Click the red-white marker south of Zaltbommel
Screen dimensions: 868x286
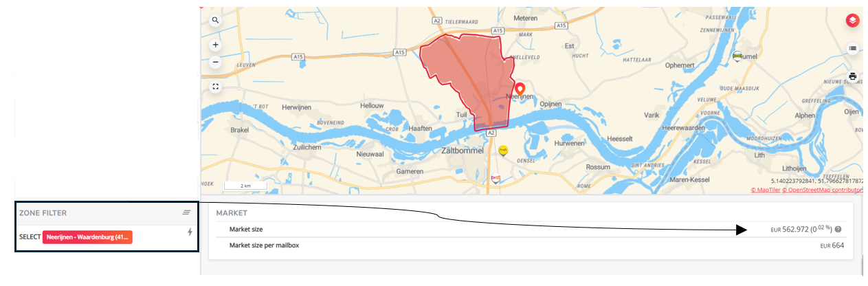496,179
